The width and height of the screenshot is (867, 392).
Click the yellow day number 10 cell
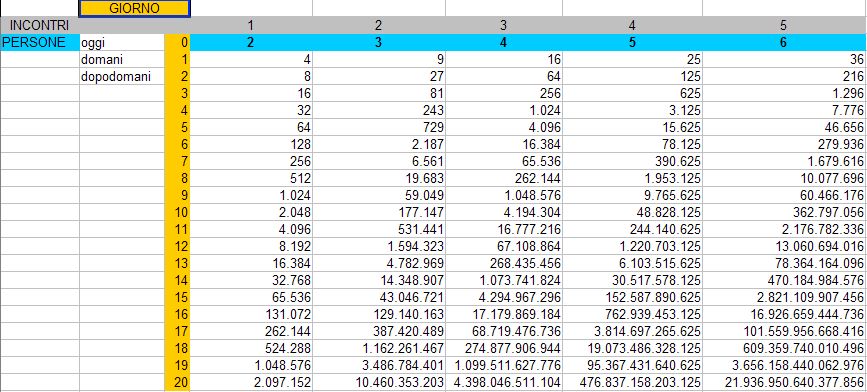pos(177,212)
